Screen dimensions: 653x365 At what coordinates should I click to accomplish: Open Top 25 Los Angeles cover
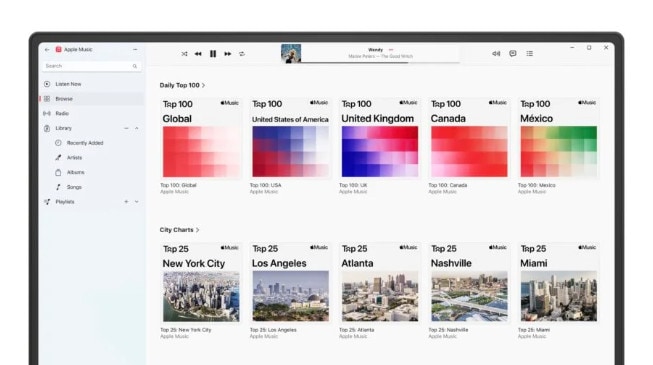click(290, 283)
